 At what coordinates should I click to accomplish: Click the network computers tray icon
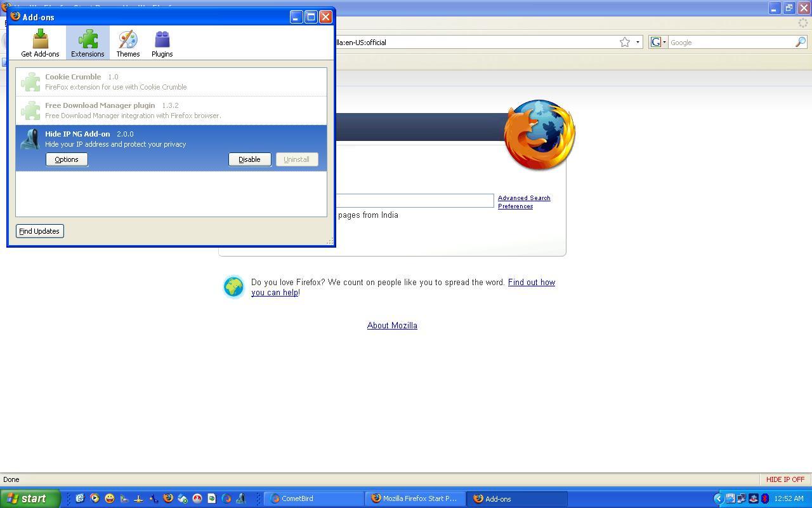741,498
